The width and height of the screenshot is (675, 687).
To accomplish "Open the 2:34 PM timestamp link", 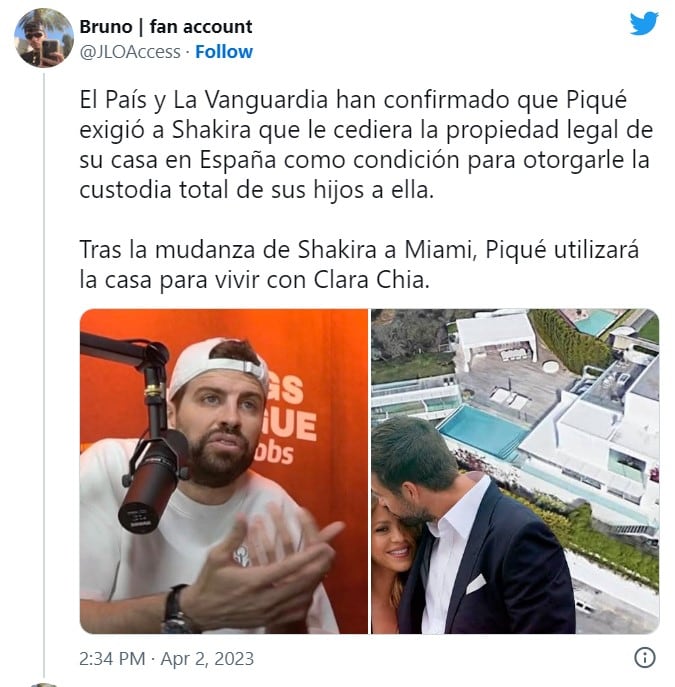I will click(112, 659).
